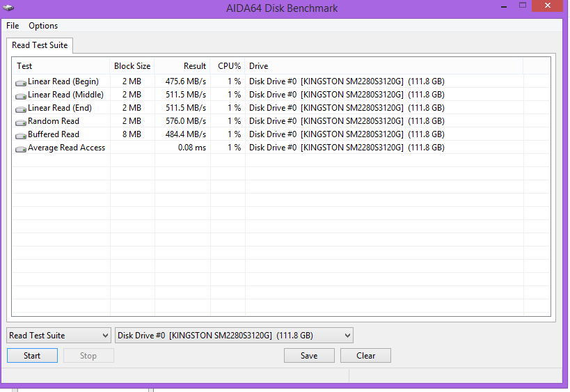Click the Average Read Access drive icon
Viewport: 570px width, 392px height.
tap(21, 149)
